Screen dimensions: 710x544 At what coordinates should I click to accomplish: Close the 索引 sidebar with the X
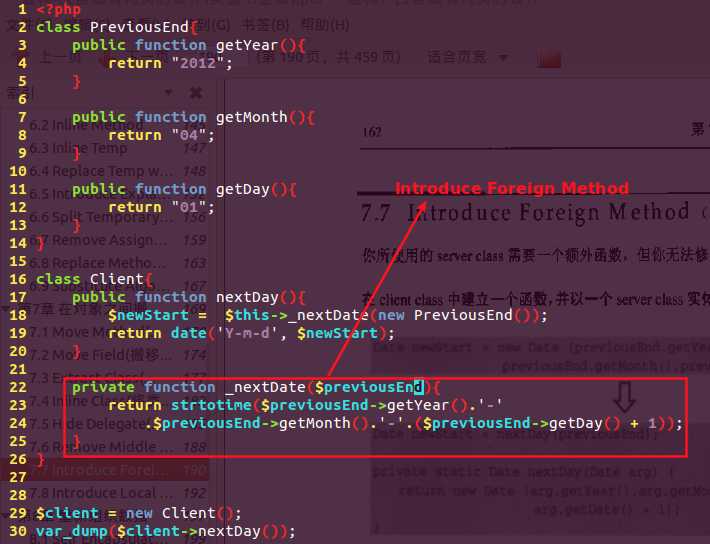[196, 93]
